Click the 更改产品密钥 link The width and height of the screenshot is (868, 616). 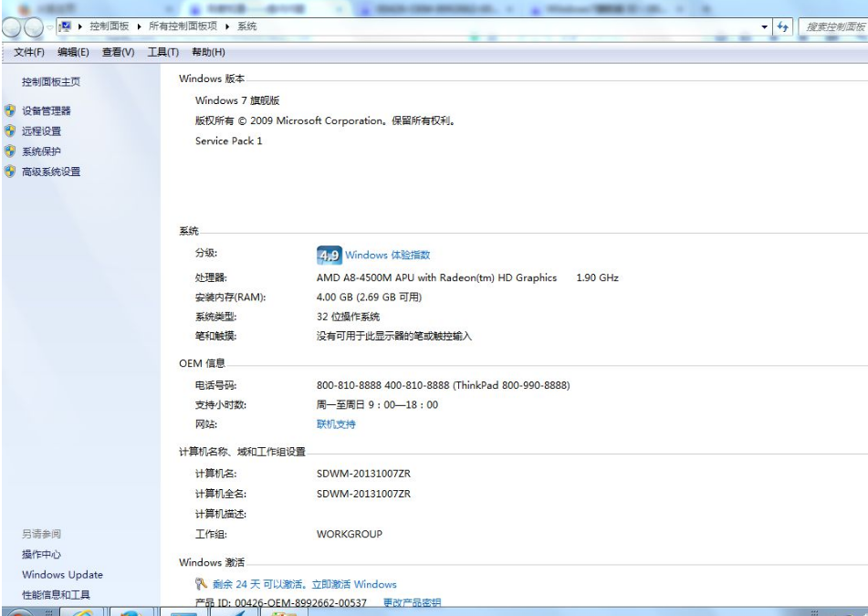pos(412,603)
